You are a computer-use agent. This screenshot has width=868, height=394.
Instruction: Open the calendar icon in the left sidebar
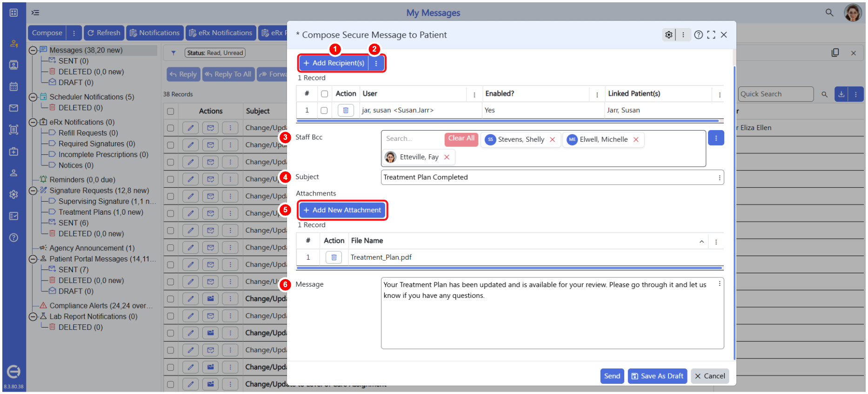tap(13, 86)
